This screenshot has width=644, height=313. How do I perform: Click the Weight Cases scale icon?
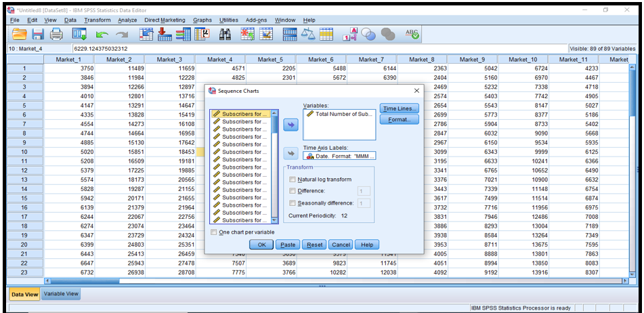(307, 34)
